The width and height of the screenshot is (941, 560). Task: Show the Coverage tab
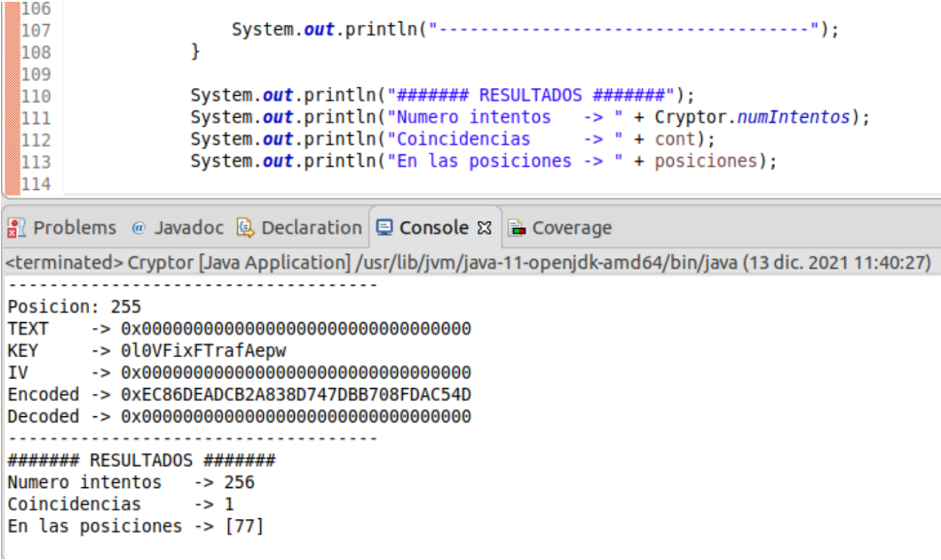click(x=572, y=228)
